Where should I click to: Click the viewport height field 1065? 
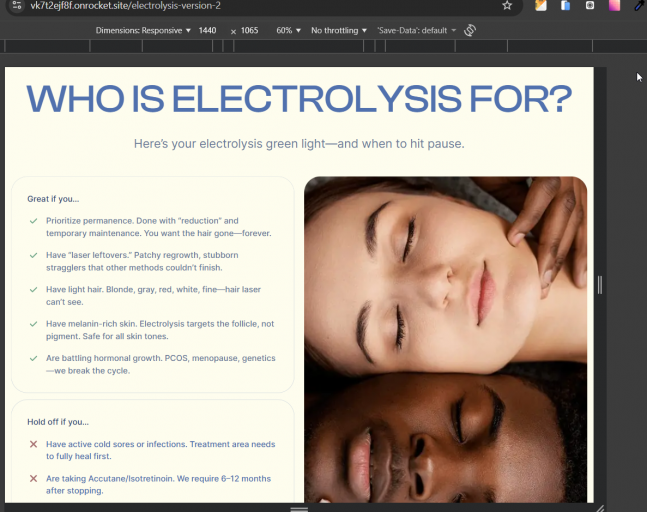pyautogui.click(x=249, y=31)
